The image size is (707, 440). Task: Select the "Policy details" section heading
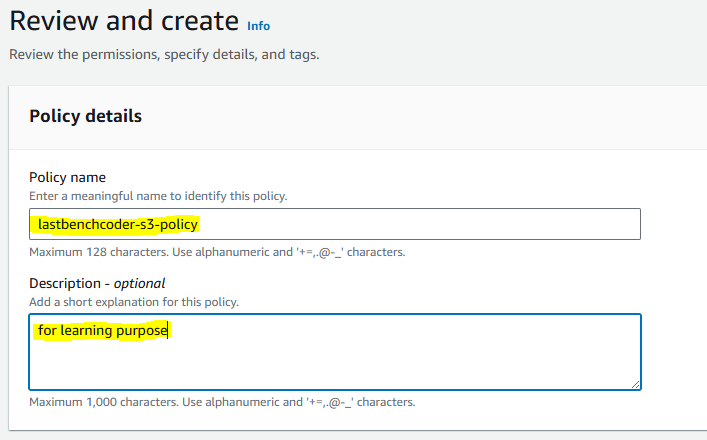coord(85,116)
